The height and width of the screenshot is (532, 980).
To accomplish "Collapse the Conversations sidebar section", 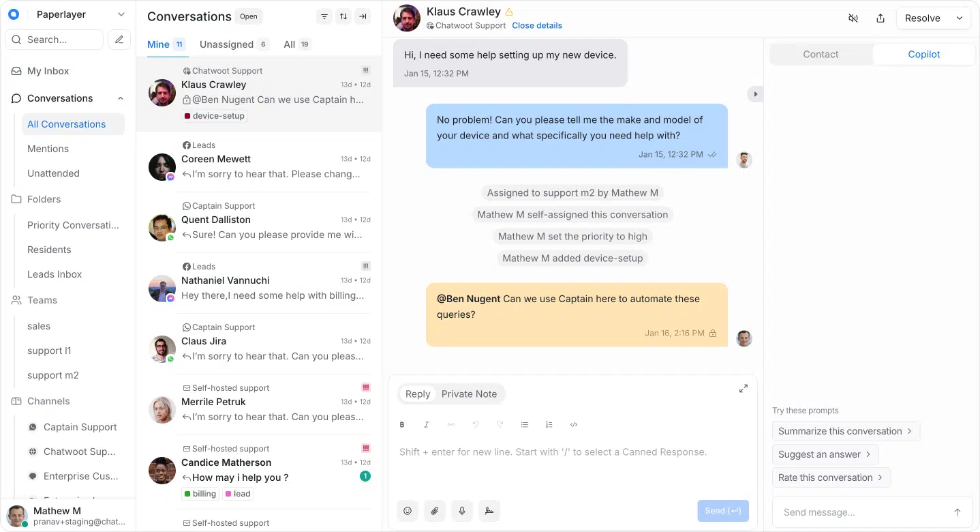I will point(121,98).
